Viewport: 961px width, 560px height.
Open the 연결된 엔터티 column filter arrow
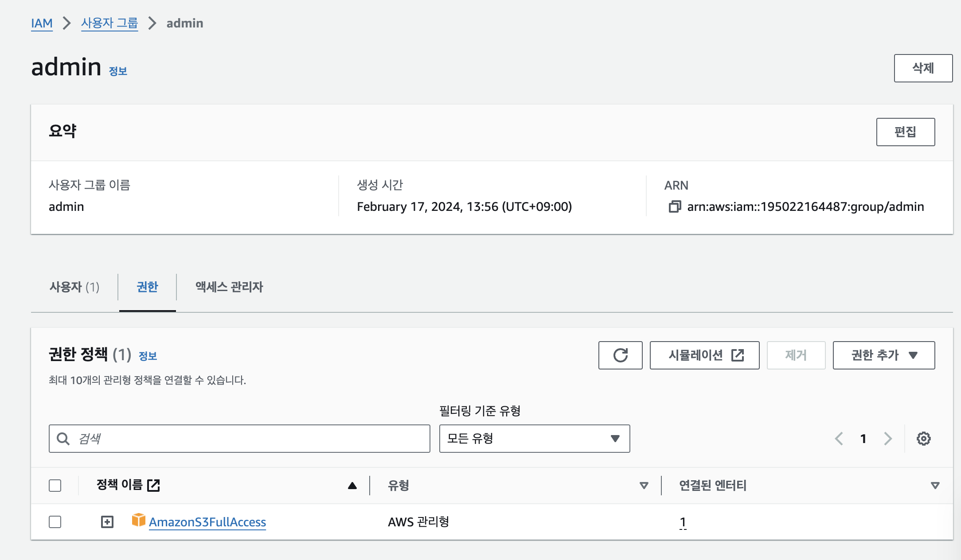pos(934,486)
